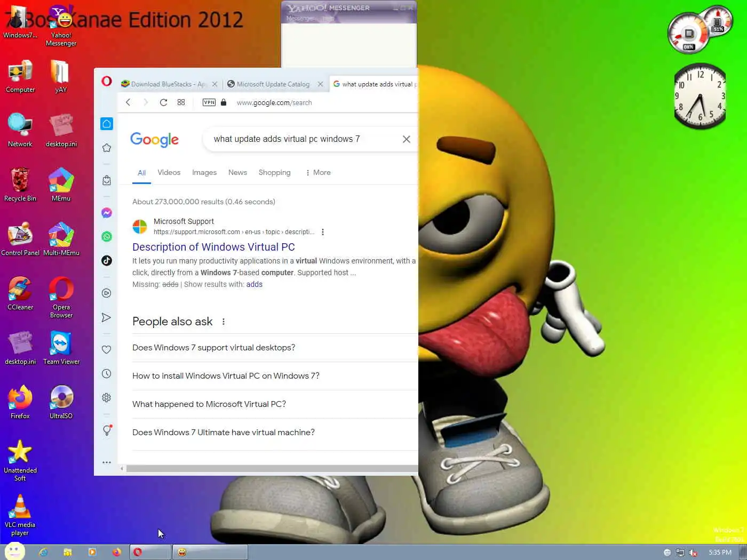Open the heart icon in Opera sidebar
The image size is (747, 560).
pos(107,349)
